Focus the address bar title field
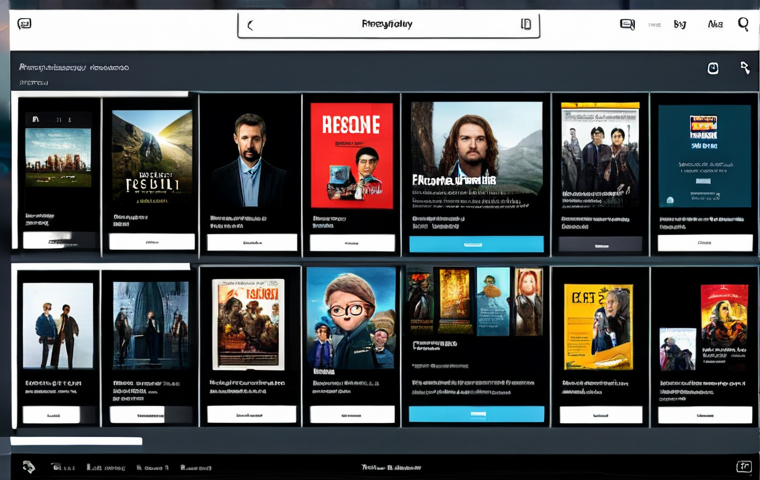 pos(388,25)
